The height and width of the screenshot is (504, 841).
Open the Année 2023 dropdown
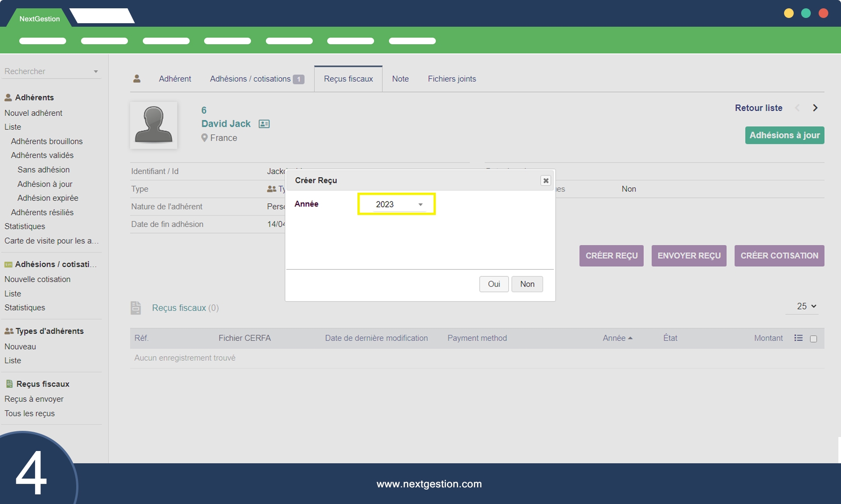pos(399,204)
